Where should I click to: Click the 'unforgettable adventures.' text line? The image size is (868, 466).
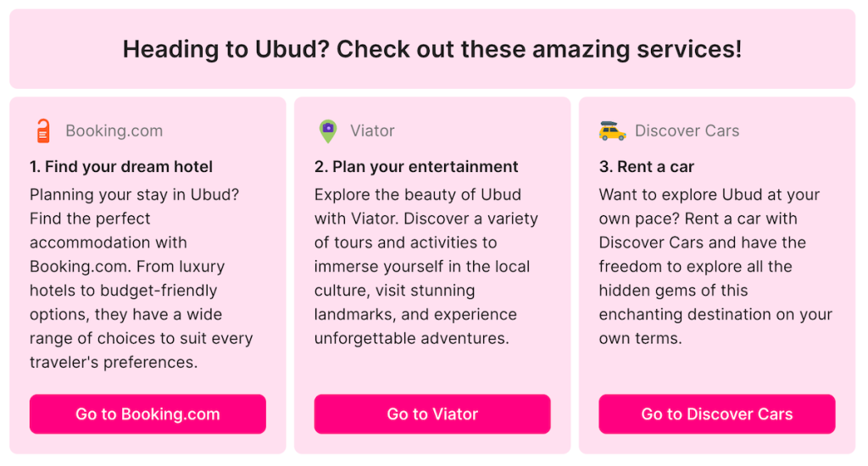[x=411, y=338]
